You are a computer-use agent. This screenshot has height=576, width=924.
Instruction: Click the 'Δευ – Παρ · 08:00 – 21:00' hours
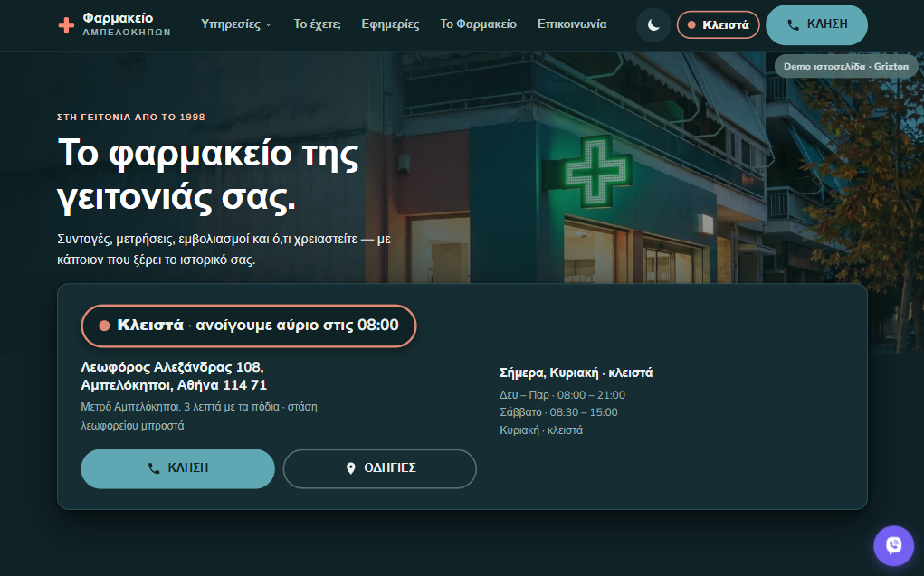pyautogui.click(x=562, y=394)
